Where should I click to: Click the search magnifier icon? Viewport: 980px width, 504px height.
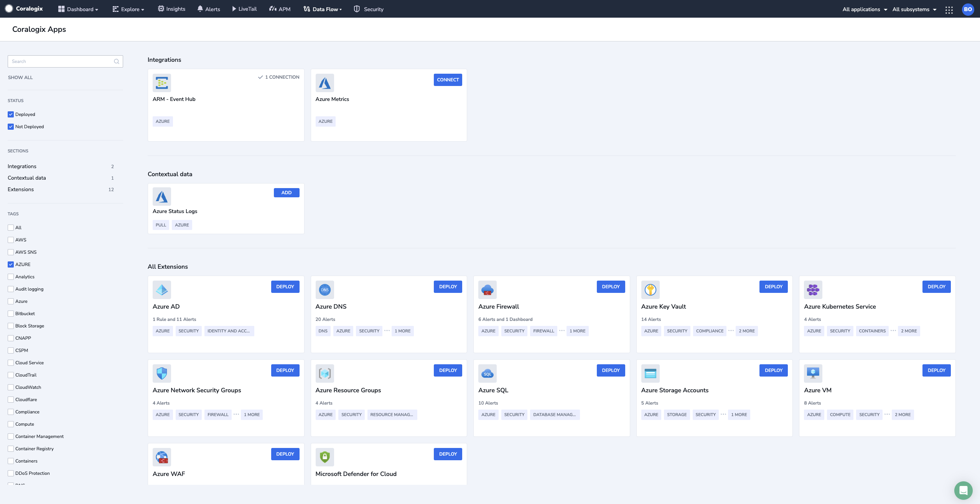(117, 61)
